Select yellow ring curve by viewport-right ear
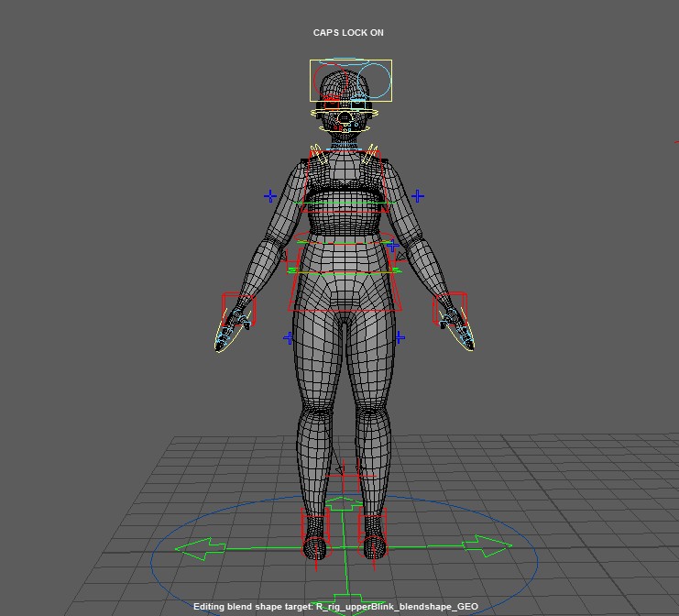 pyautogui.click(x=374, y=114)
